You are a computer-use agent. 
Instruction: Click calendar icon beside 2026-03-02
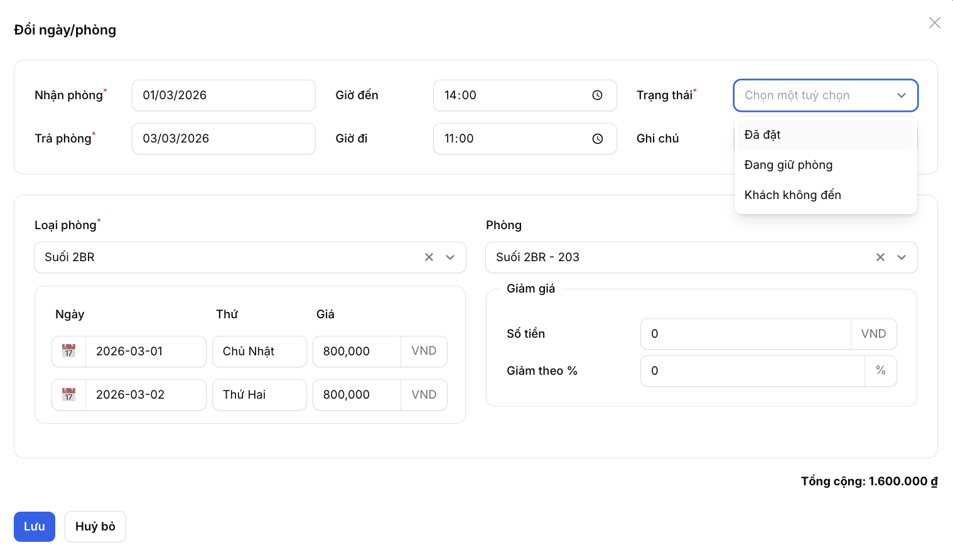point(69,394)
